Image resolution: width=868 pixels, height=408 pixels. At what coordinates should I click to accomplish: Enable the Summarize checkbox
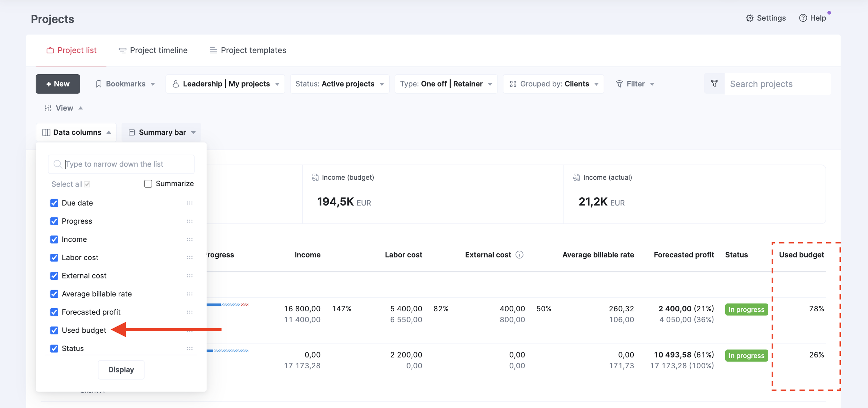148,184
